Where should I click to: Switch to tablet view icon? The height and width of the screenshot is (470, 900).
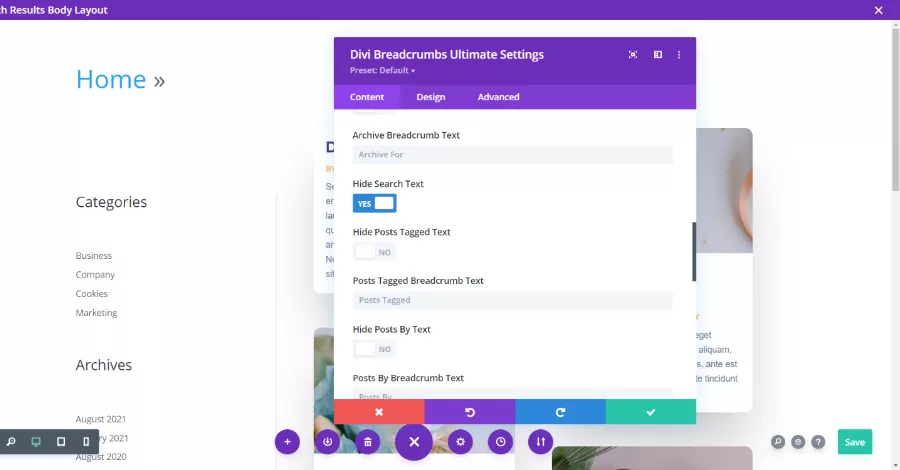(61, 441)
